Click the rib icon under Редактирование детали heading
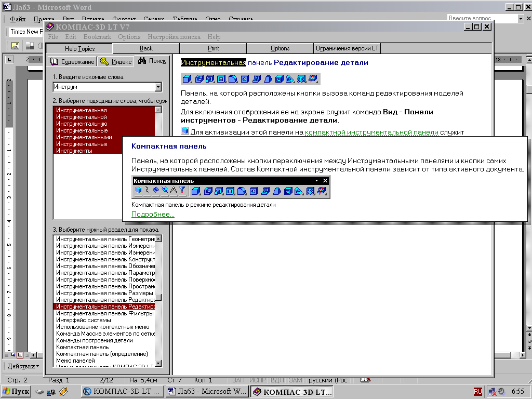Image resolution: width=532 pixels, height=399 pixels. click(x=257, y=79)
